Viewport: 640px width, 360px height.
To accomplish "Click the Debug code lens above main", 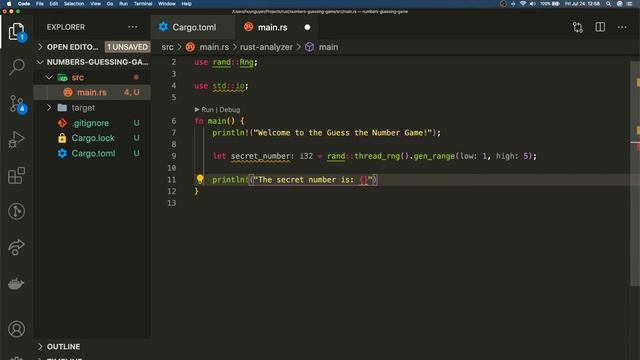I will coord(230,110).
